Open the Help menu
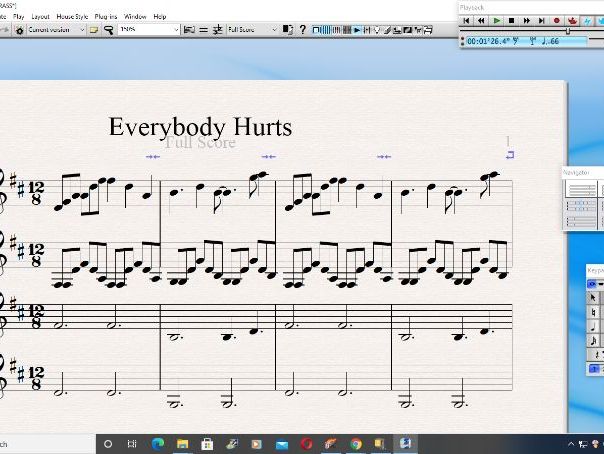The image size is (604, 454). 159,17
